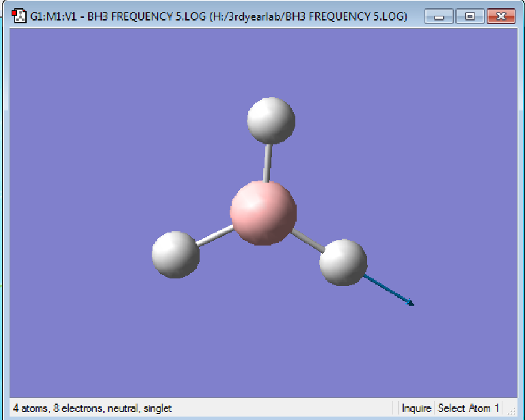525x420 pixels.
Task: Click the bond between boron and top hydrogen
Action: (267, 163)
